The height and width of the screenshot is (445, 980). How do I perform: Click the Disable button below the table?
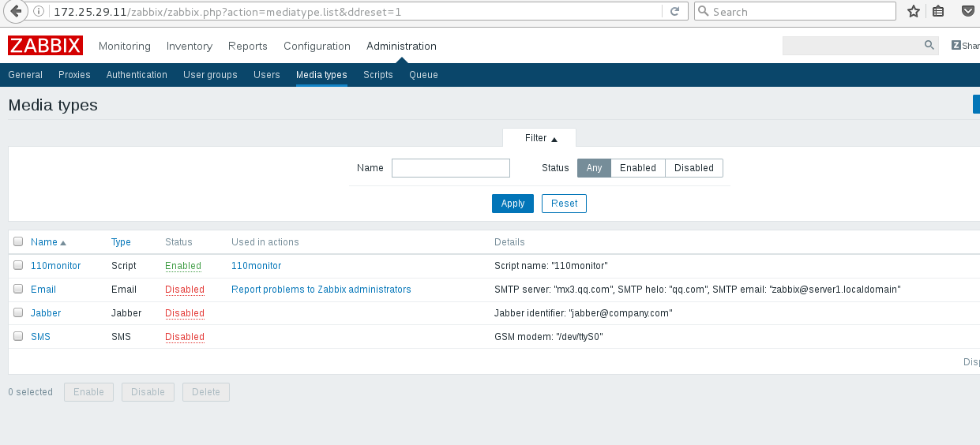coord(148,392)
